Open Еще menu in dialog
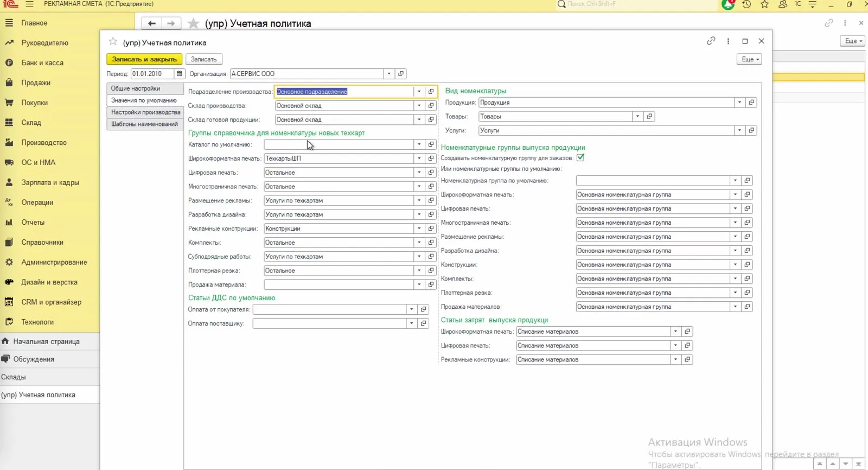 (749, 59)
